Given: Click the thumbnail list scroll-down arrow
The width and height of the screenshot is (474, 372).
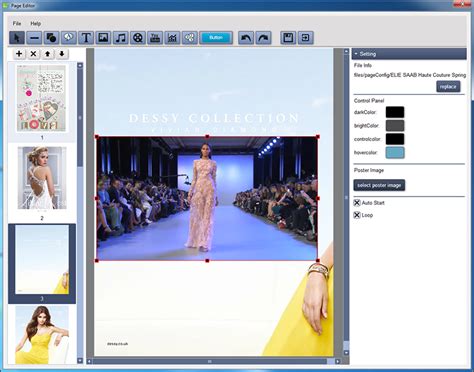Looking at the screenshot, I should 80,360.
